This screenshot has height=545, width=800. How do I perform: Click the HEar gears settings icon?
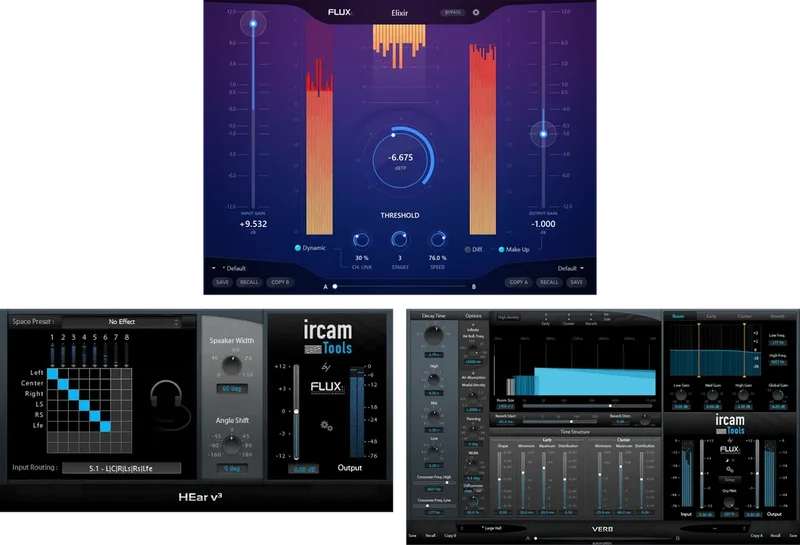(x=327, y=426)
